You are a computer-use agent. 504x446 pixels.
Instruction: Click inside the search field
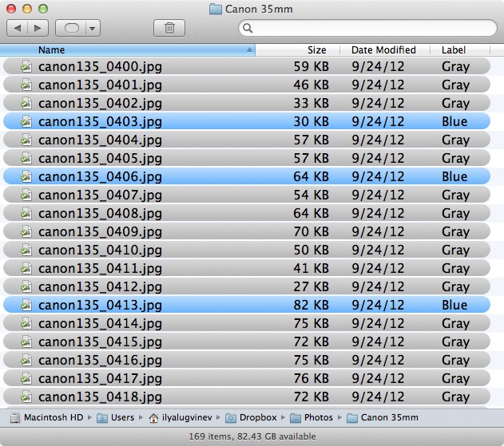(367, 28)
